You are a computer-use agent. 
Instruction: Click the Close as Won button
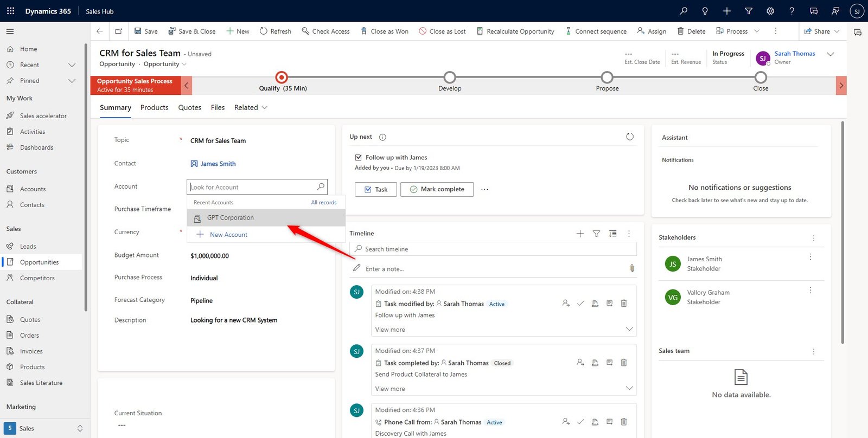point(384,31)
